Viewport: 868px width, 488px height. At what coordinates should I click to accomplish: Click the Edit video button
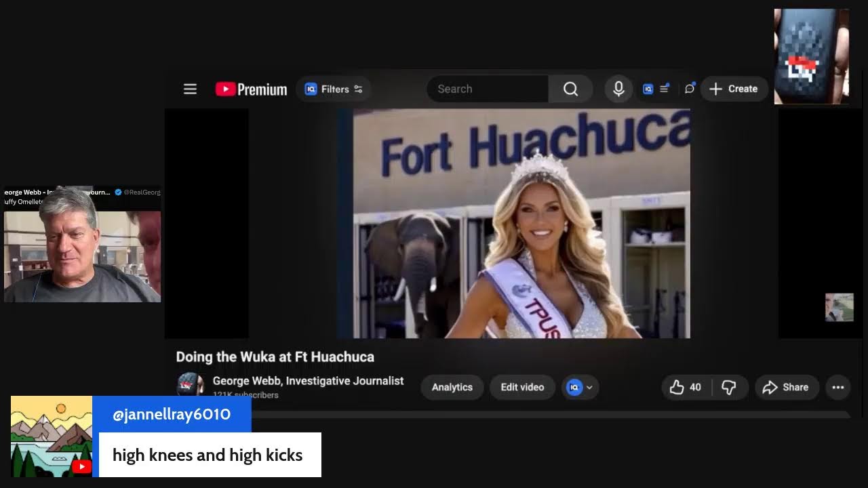pyautogui.click(x=522, y=387)
